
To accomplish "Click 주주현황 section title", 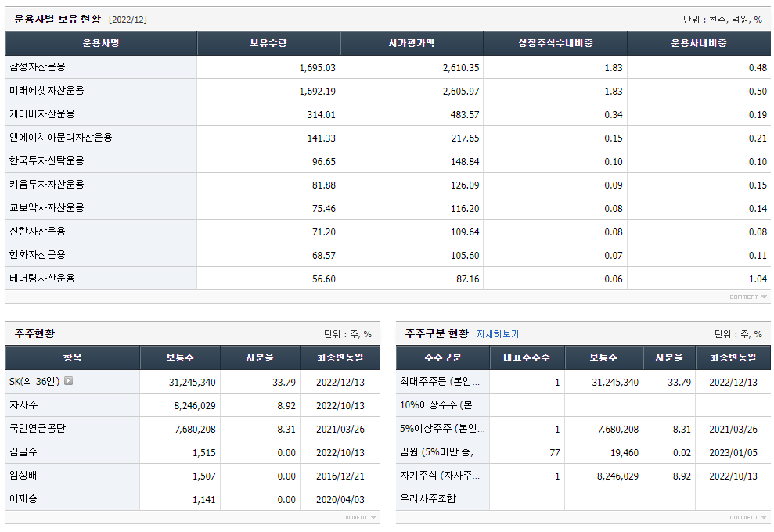I will (34, 333).
